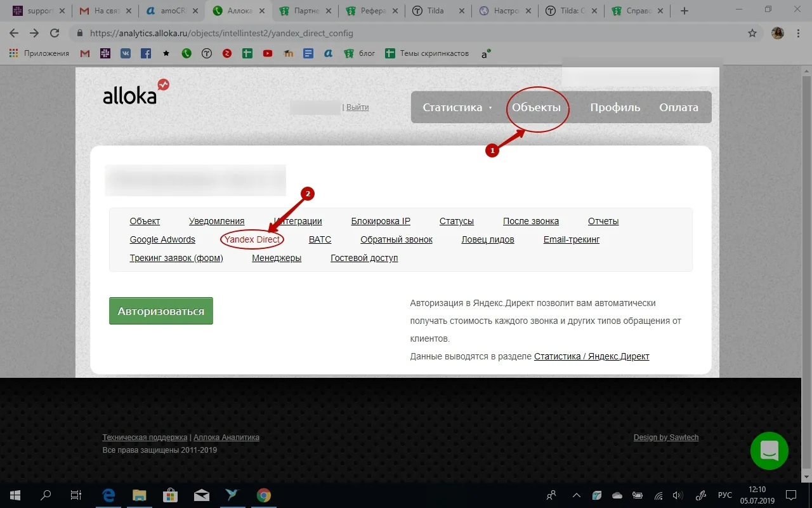Open the Yandex Direct settings link

(252, 239)
